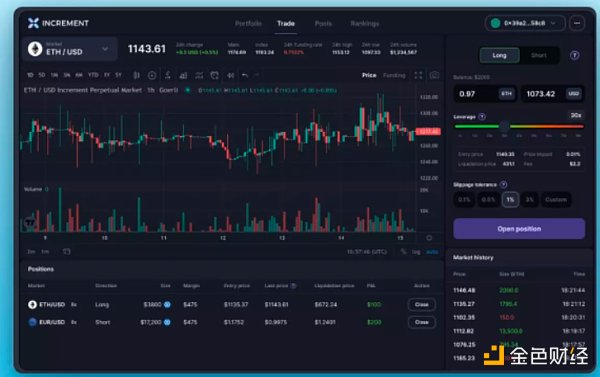Screen dimensions: 600x377
Task: Click the undo arrow in chart toolbar
Action: [x=245, y=75]
